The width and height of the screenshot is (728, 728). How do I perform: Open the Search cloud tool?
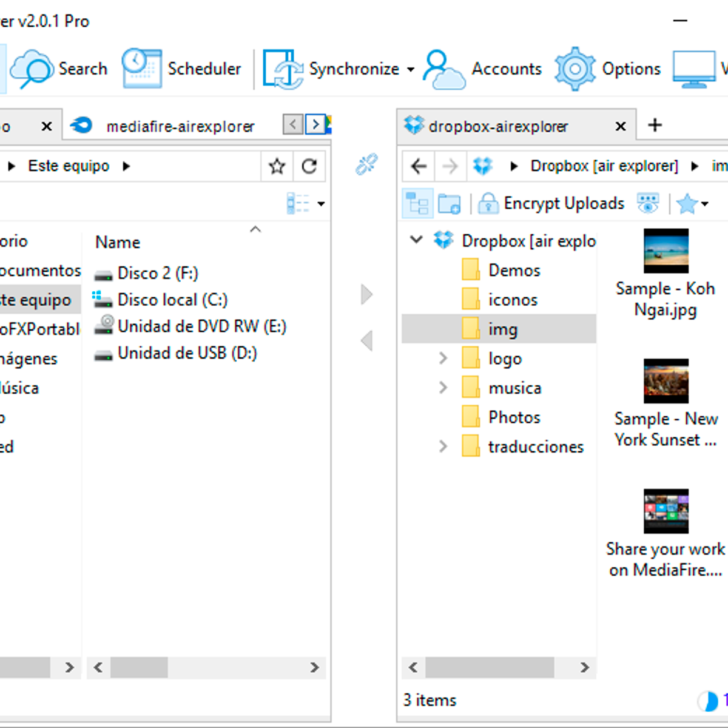(59, 69)
